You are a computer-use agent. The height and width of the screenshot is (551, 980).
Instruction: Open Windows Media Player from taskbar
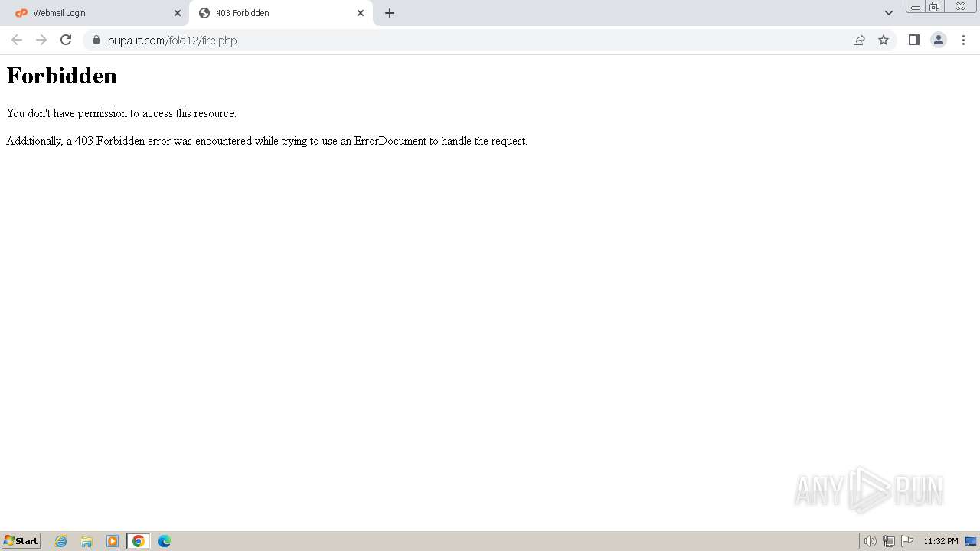[x=113, y=541]
